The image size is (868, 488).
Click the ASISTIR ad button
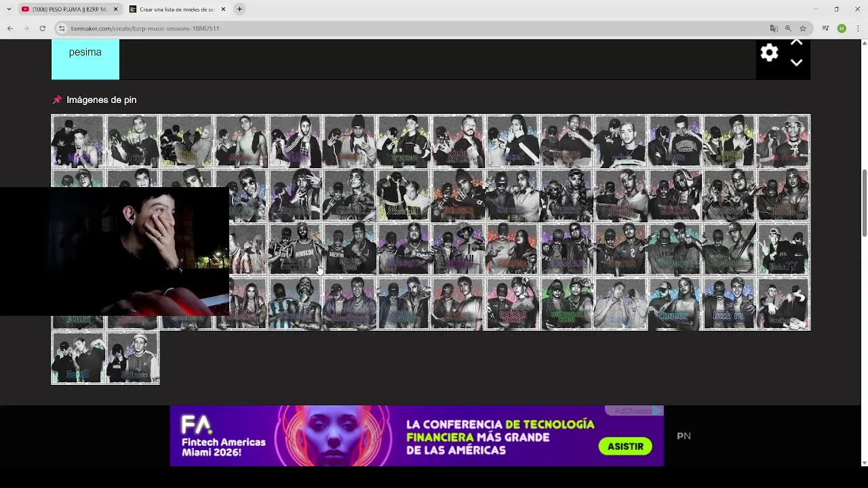(625, 446)
